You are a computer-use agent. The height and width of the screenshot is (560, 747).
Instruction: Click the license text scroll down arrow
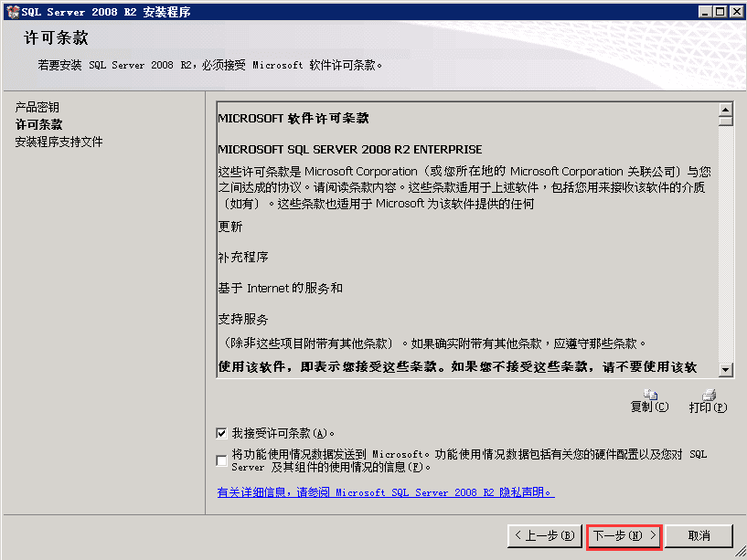[x=725, y=369]
